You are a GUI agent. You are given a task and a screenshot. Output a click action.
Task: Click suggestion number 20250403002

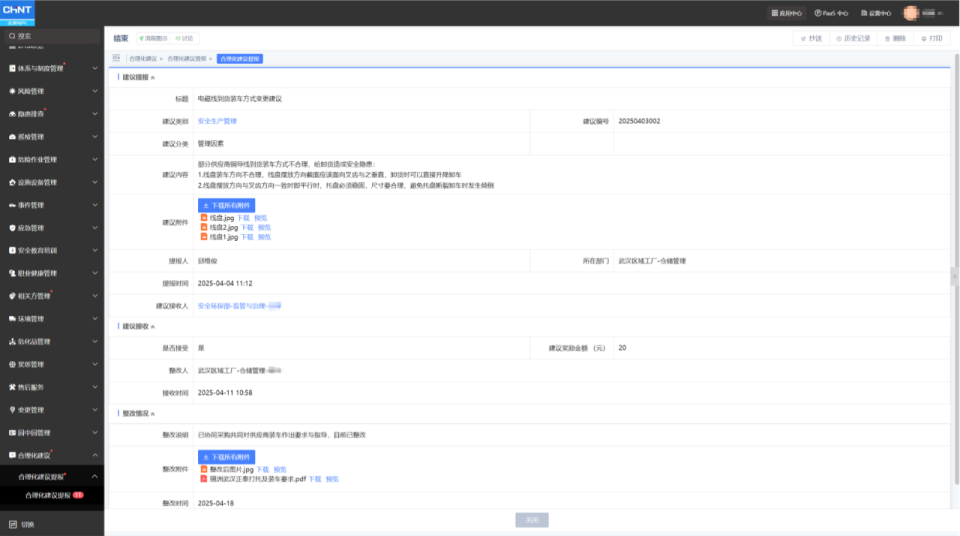pos(639,121)
